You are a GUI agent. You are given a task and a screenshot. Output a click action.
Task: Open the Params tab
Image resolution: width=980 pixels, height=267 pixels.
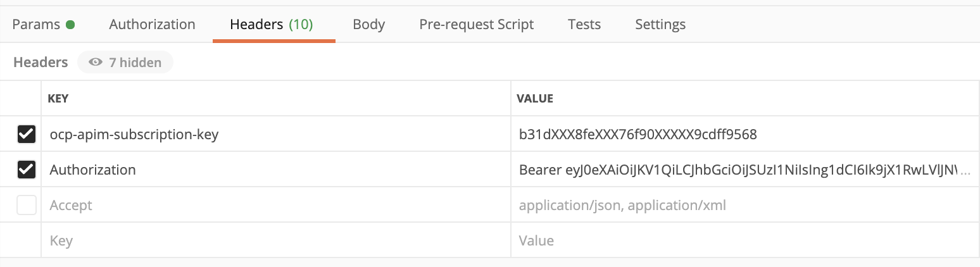point(36,25)
